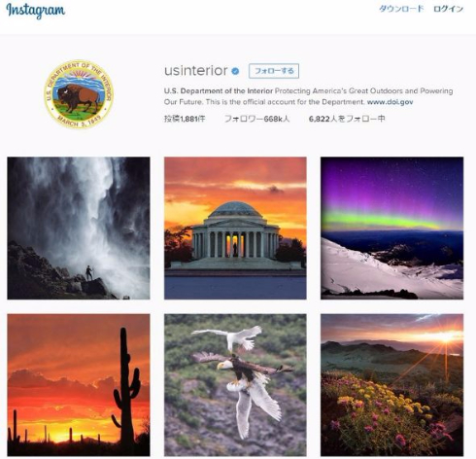Click the ダウンロード link in the header
This screenshot has height=459, width=476.
coord(401,9)
